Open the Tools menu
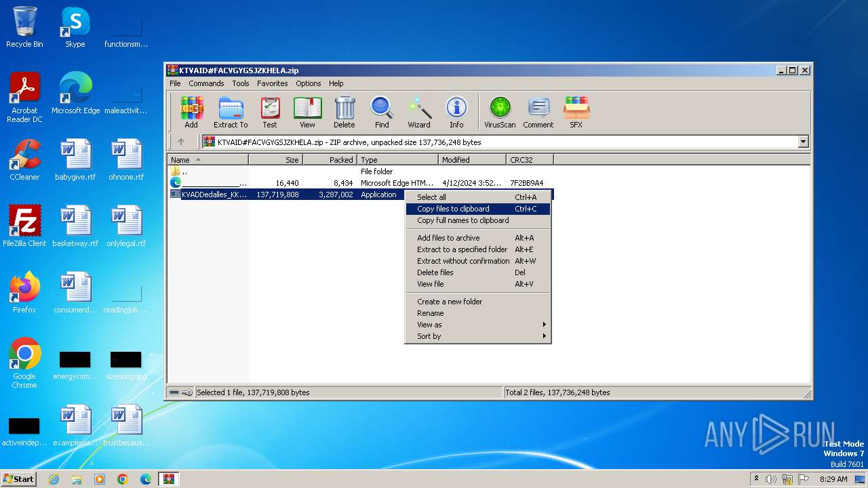 pos(241,83)
